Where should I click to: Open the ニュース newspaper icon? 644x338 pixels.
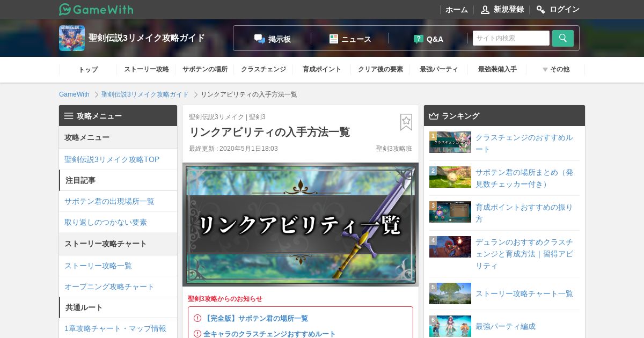[x=334, y=39]
